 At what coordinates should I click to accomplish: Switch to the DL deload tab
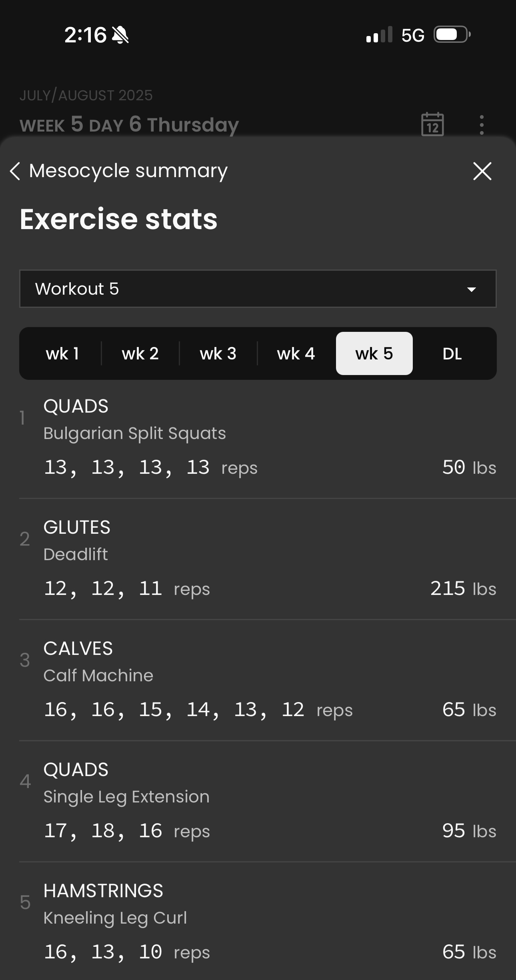452,353
